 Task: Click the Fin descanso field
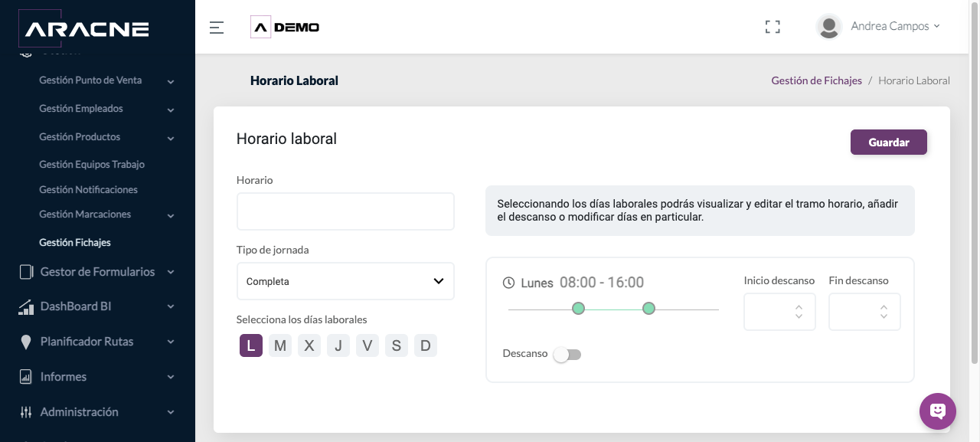coord(864,312)
